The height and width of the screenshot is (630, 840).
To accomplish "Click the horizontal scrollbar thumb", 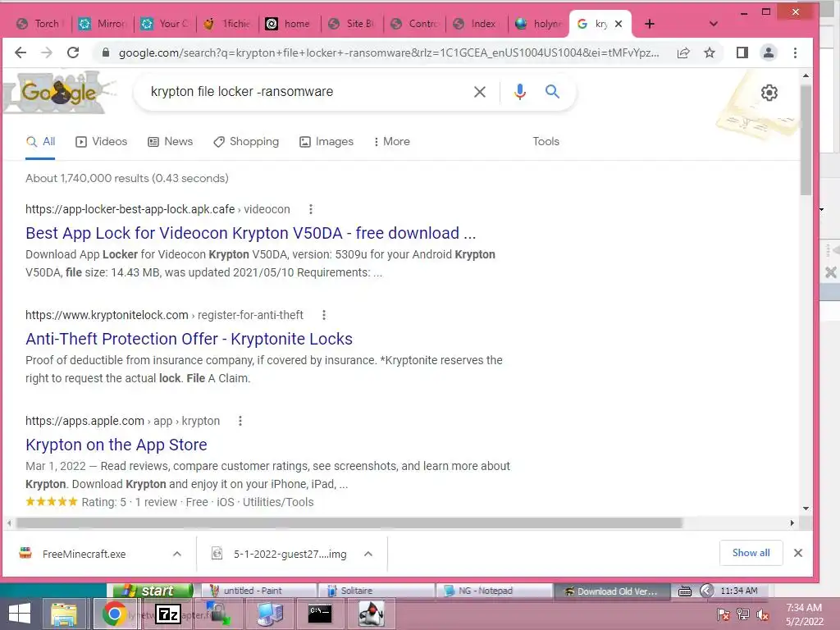I will coord(349,523).
